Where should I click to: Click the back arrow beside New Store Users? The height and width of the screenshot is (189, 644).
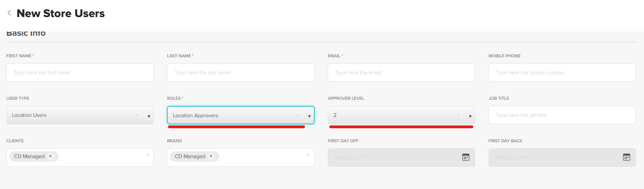click(9, 13)
